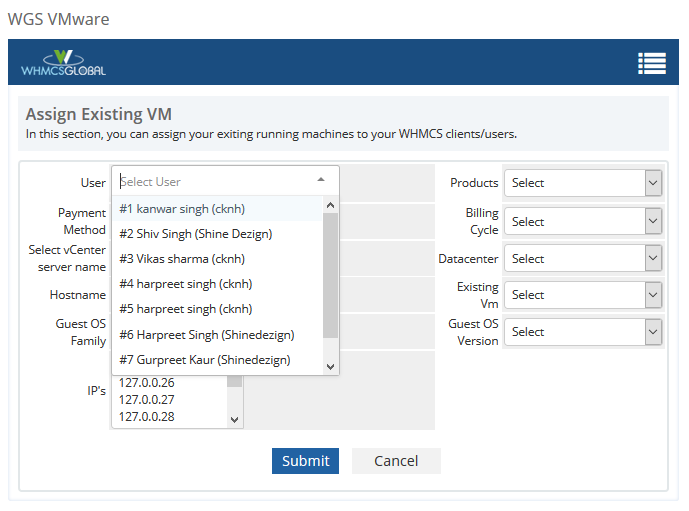Open the hamburger list menu icon
689x511 pixels.
pyautogui.click(x=652, y=64)
